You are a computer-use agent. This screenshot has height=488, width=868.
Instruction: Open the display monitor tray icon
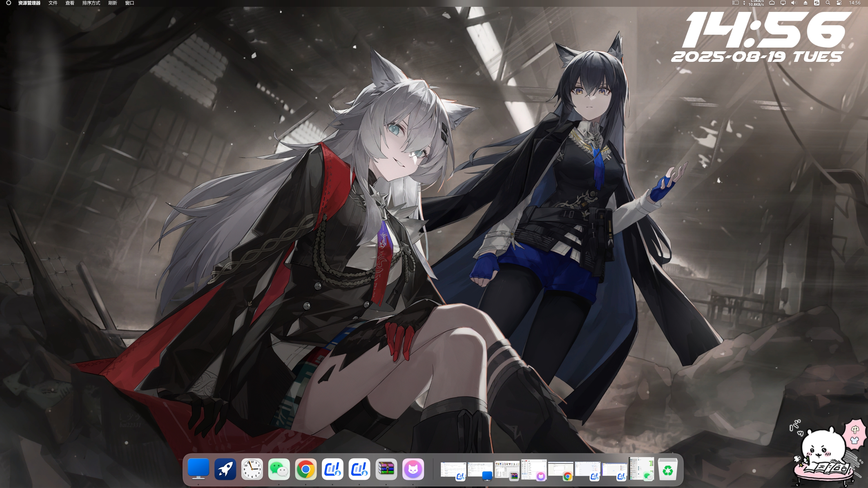coord(783,3)
